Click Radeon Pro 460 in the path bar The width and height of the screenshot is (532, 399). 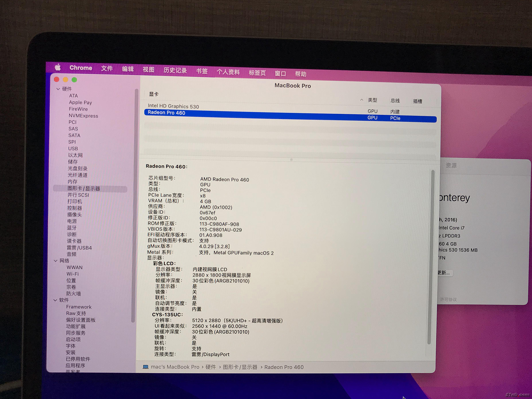(284, 367)
